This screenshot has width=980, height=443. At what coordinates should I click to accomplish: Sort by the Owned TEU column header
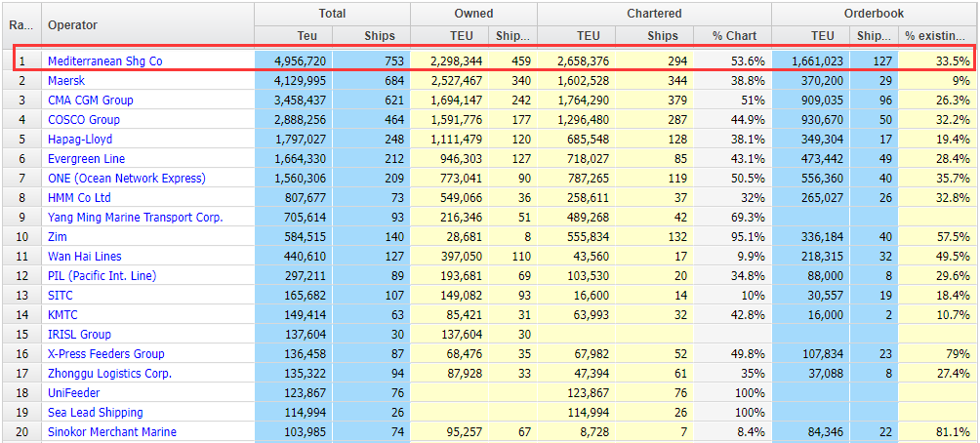click(449, 35)
